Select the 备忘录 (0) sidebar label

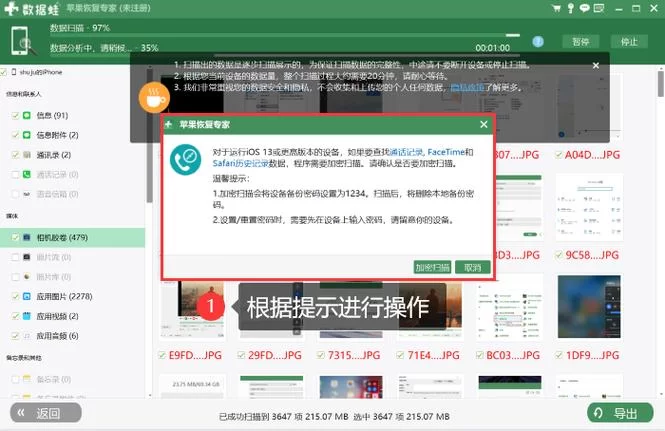click(x=54, y=379)
